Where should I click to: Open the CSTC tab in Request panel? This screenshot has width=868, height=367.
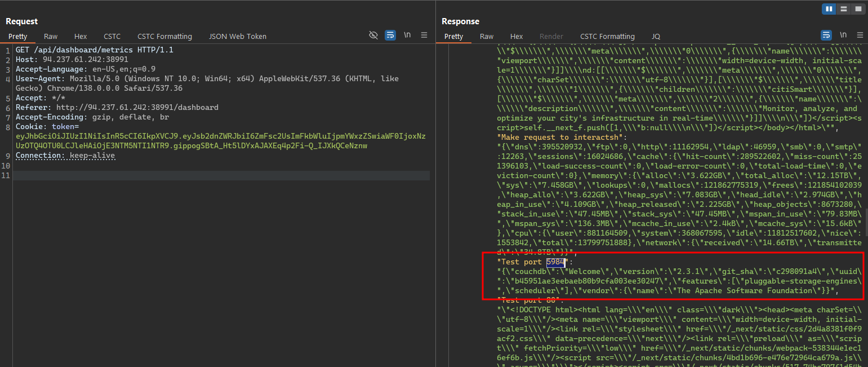112,36
